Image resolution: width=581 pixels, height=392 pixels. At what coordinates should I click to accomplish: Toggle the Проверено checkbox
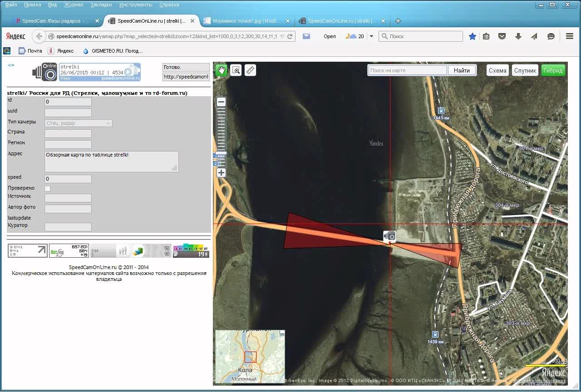pyautogui.click(x=48, y=188)
